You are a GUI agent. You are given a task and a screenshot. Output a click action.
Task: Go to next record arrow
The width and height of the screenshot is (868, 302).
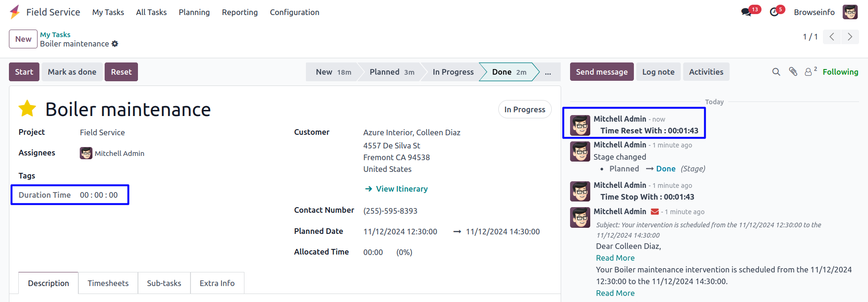tap(850, 37)
